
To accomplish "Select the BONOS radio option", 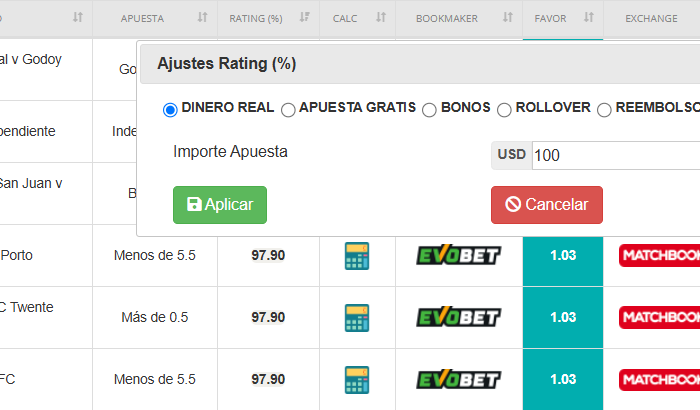I will pyautogui.click(x=429, y=109).
